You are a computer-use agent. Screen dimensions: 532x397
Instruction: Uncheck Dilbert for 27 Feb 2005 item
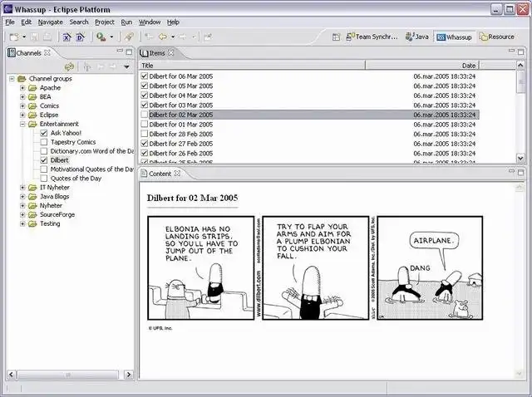click(x=144, y=144)
